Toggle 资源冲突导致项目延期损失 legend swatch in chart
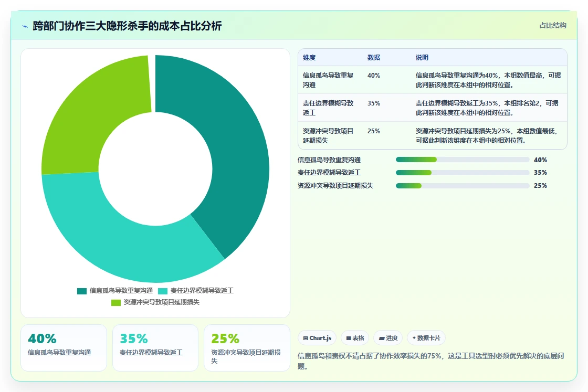This screenshot has width=588, height=392. point(116,302)
